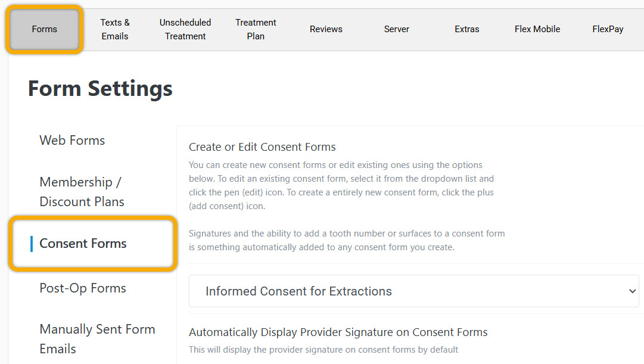
Task: Click the dropdown chevron to show consent forms
Action: point(633,291)
